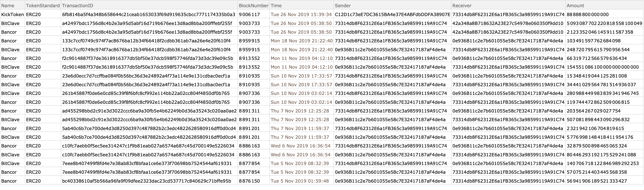Click Bancor name in block 9 003 733 row

[x=9, y=32]
